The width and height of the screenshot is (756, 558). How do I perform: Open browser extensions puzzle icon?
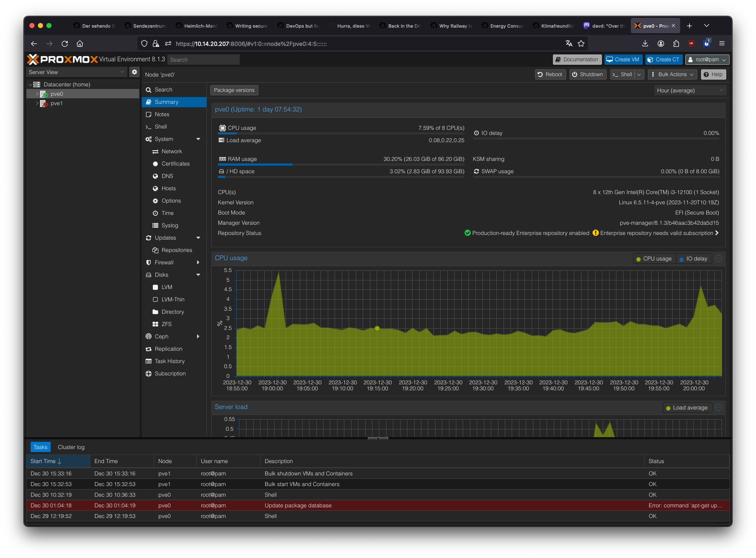pyautogui.click(x=676, y=43)
